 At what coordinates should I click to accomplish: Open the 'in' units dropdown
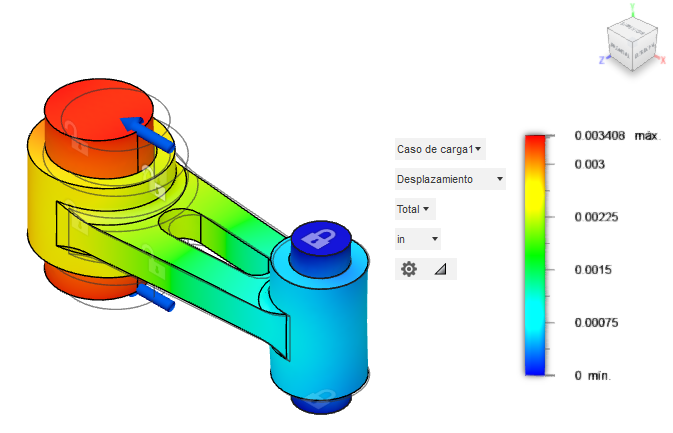click(418, 239)
